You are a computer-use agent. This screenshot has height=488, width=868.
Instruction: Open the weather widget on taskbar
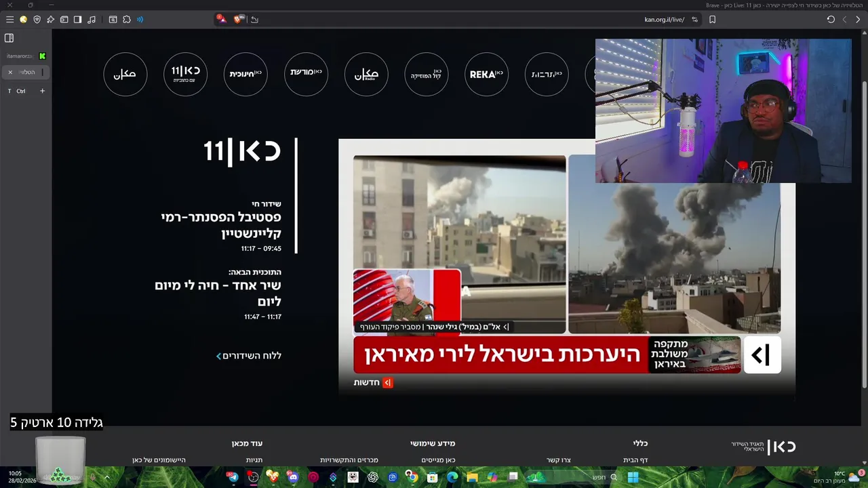(x=840, y=477)
